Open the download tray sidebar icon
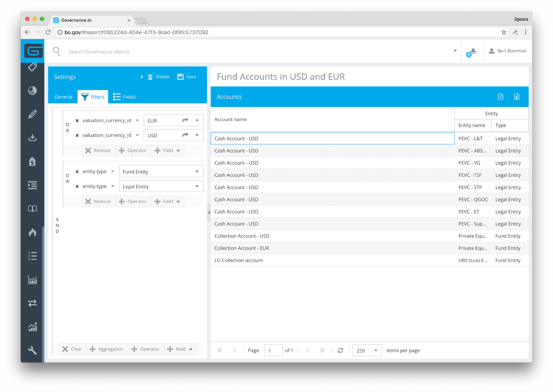The image size is (553, 392). click(x=32, y=137)
